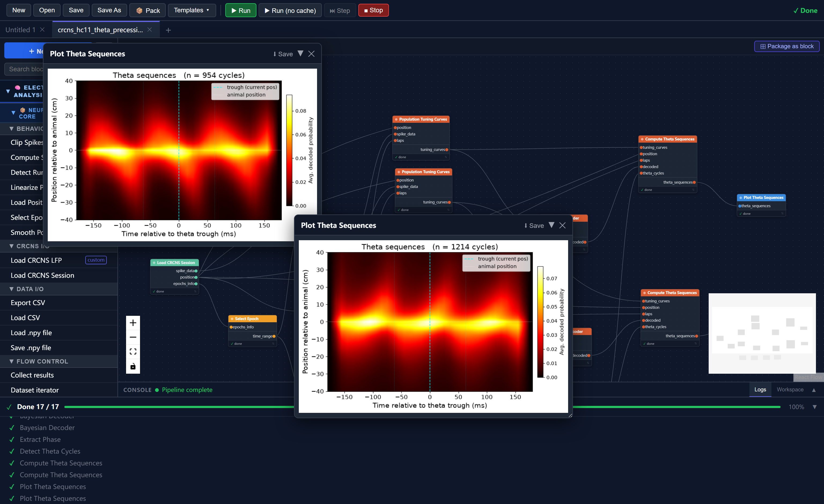Click the zoom out minus canvas control

click(x=133, y=337)
